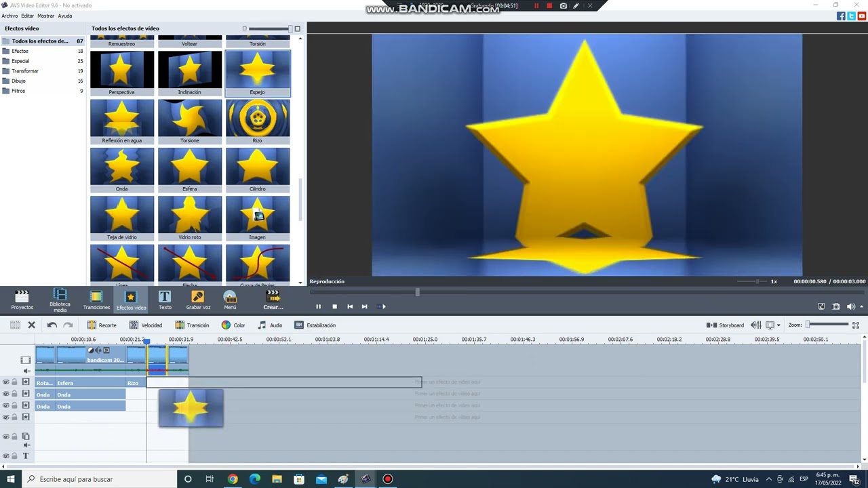
Task: Select the Rizo effect thumbnail
Action: pos(258,121)
